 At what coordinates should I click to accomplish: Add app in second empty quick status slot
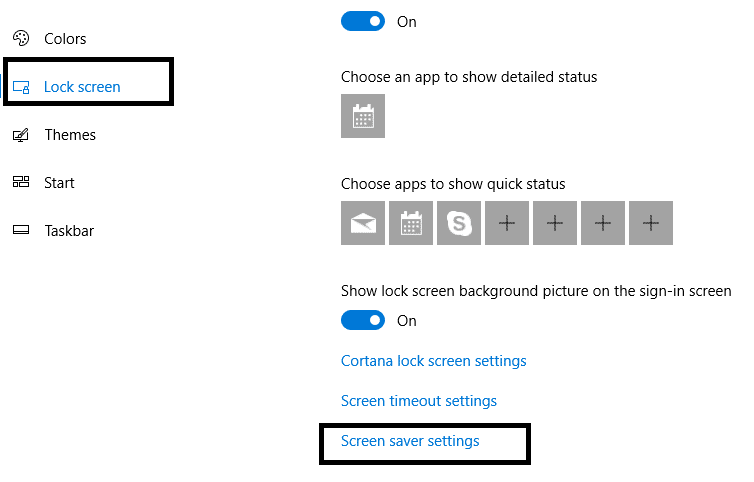click(555, 223)
